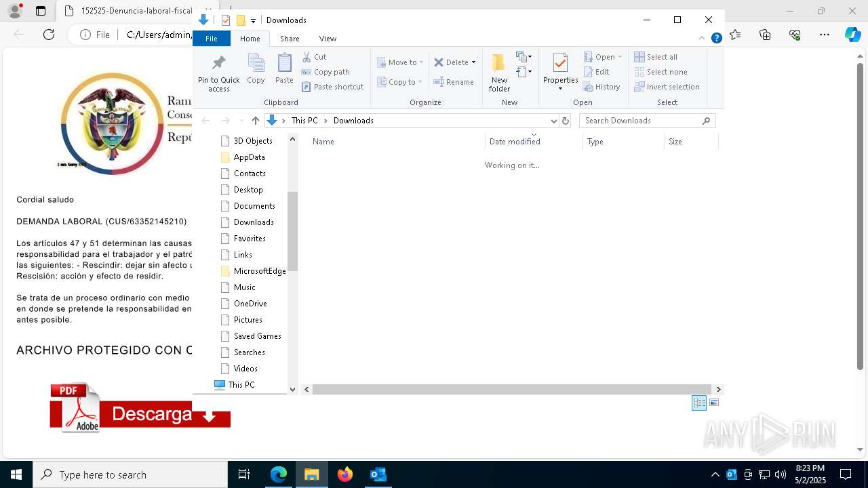Click the Rename ribbon command
Screen dimensions: 868x488
454,82
